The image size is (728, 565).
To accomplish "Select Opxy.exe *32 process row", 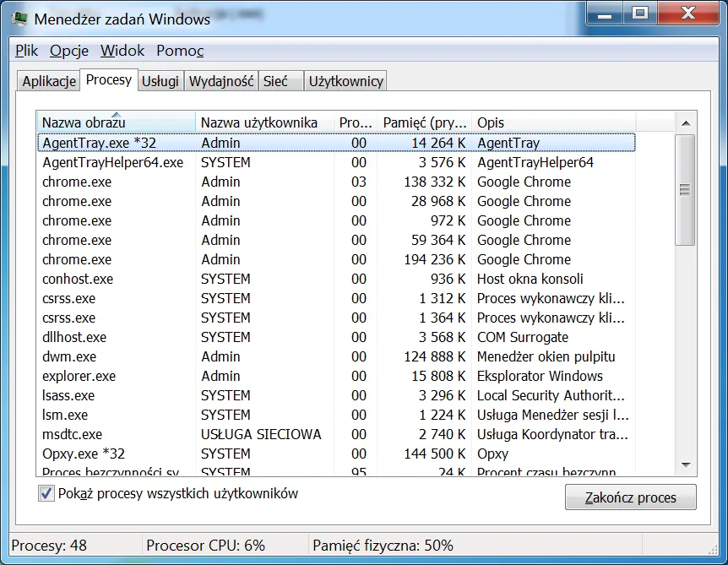I will click(336, 454).
